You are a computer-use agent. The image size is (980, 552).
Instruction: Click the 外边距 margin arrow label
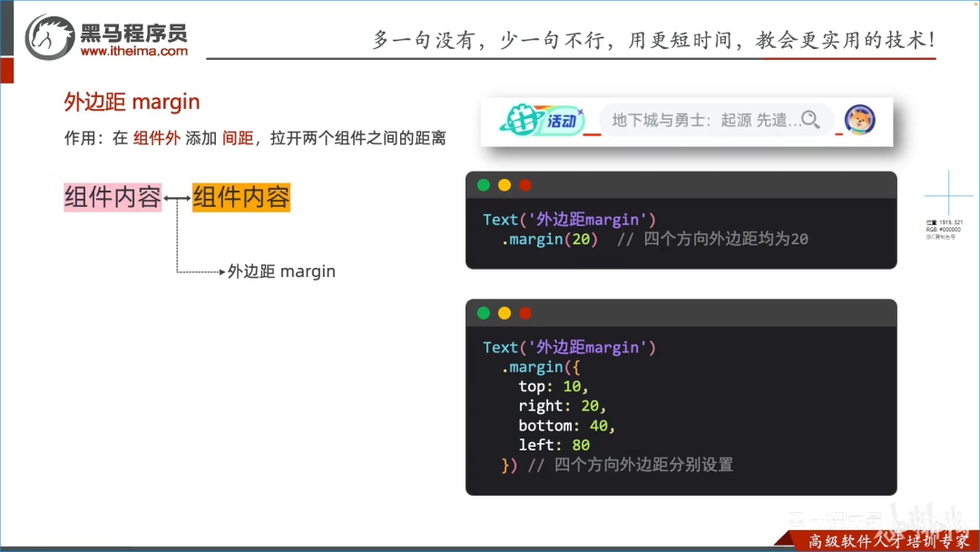click(x=281, y=271)
